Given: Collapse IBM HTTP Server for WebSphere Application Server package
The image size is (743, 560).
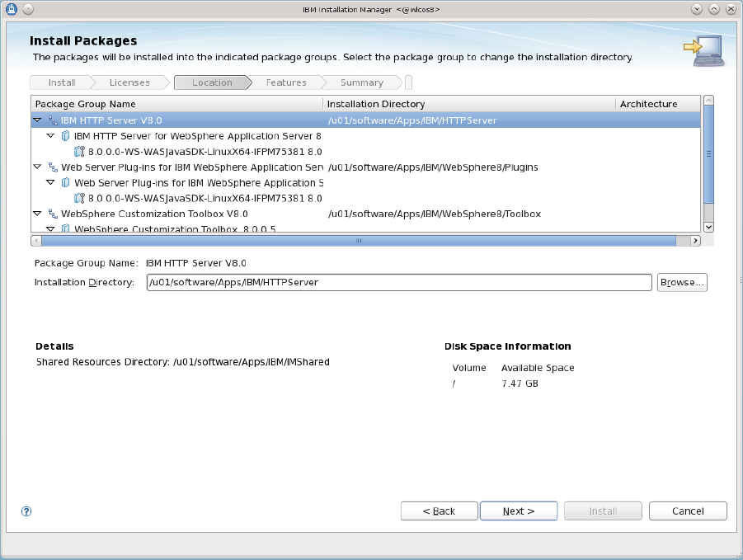Looking at the screenshot, I should pyautogui.click(x=50, y=136).
